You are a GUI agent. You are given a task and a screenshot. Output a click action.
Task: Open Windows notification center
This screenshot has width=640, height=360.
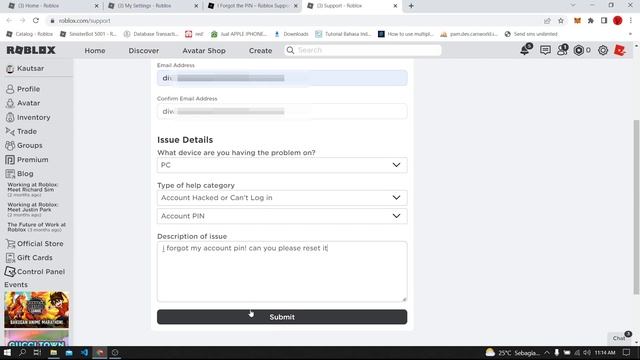[x=627, y=353]
